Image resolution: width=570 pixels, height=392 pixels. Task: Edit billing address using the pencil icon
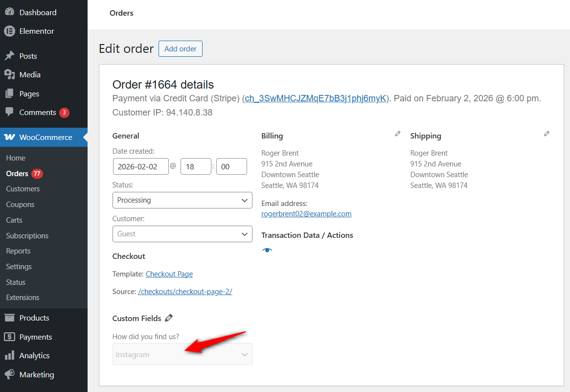coord(397,133)
